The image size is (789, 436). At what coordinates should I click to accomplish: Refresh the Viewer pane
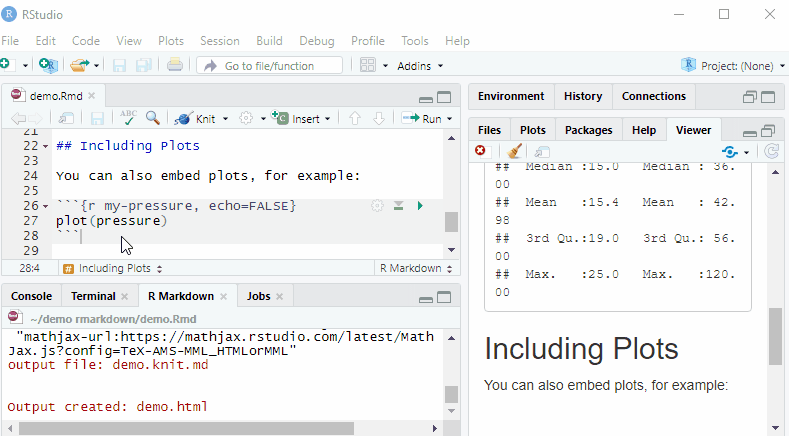(772, 151)
